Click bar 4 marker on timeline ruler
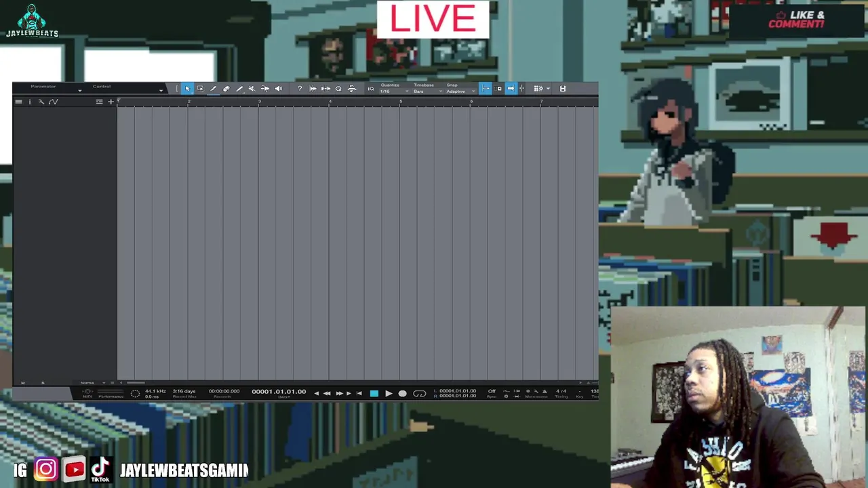This screenshot has height=488, width=868. [330, 102]
